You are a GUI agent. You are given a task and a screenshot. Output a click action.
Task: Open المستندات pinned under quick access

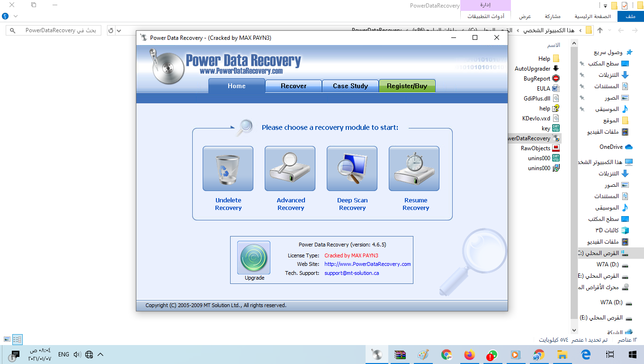(611, 86)
